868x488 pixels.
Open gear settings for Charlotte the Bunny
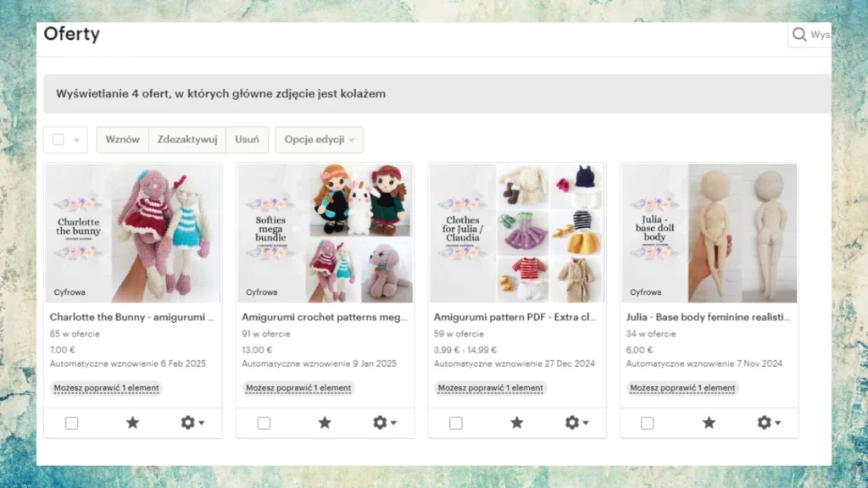[192, 423]
